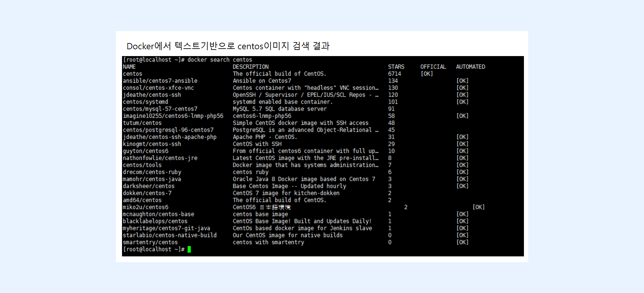The image size is (644, 293).
Task: Click 'starlabio/centos-native-build' image name
Action: [x=170, y=235]
